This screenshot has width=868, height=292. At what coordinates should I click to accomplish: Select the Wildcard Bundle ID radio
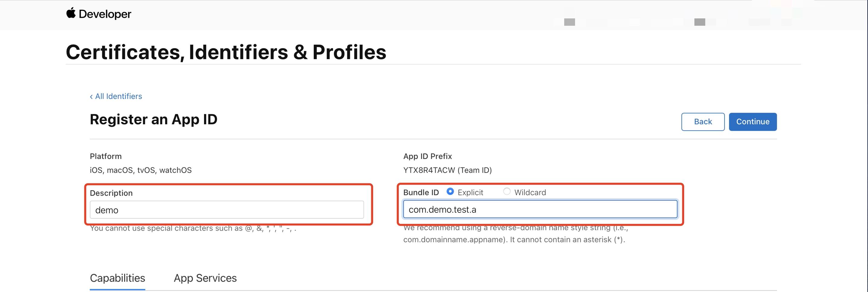[506, 192]
